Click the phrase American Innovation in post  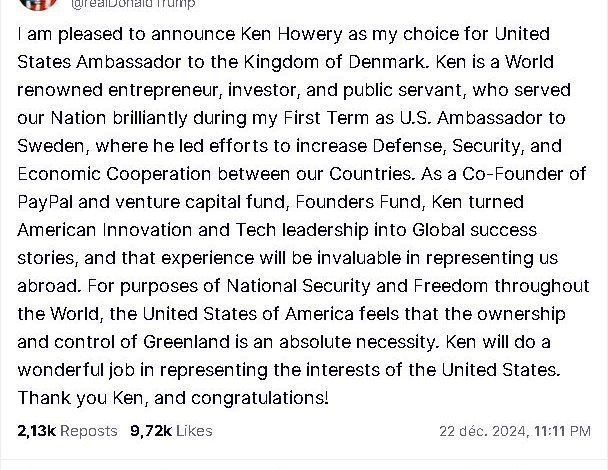tap(105, 230)
